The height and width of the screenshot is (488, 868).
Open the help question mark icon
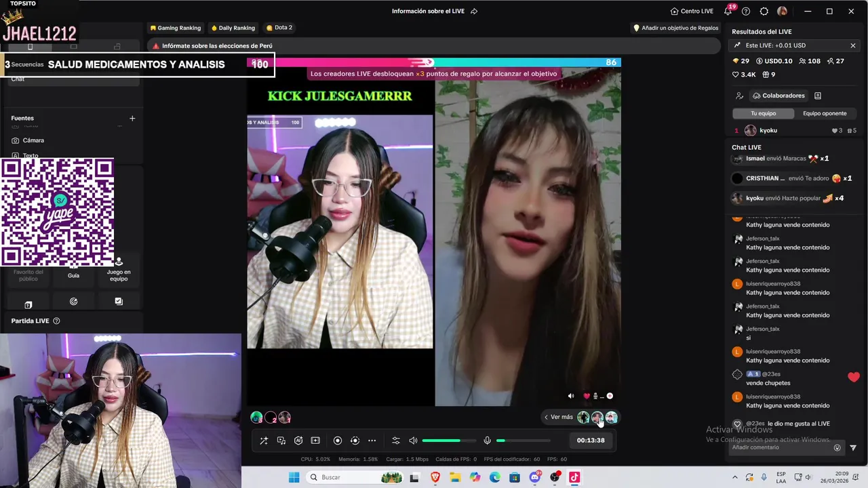pyautogui.click(x=746, y=11)
